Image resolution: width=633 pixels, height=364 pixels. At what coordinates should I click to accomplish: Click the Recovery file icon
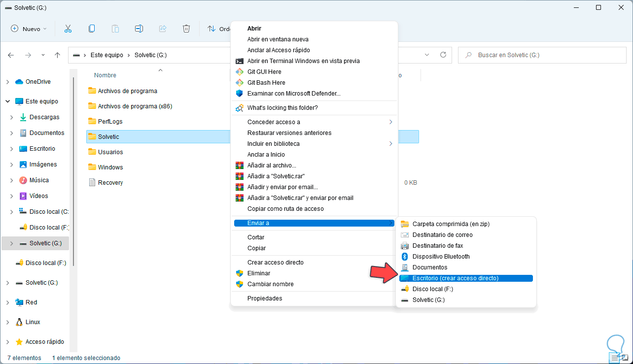pyautogui.click(x=92, y=182)
